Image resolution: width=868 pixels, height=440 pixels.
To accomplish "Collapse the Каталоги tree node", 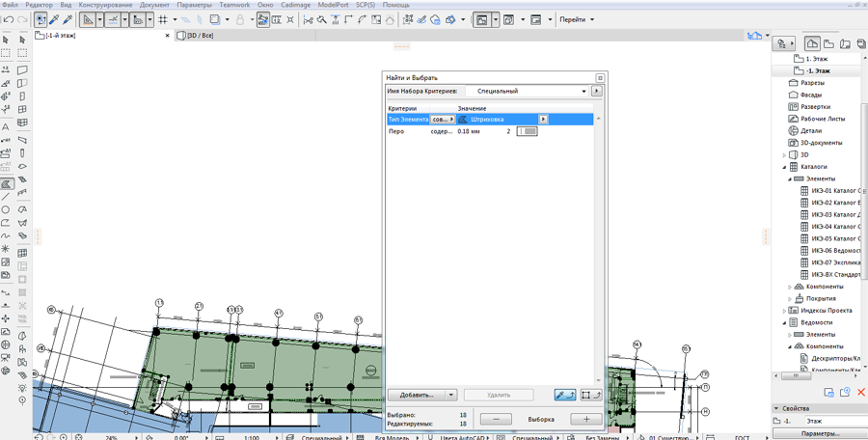I will coord(784,167).
